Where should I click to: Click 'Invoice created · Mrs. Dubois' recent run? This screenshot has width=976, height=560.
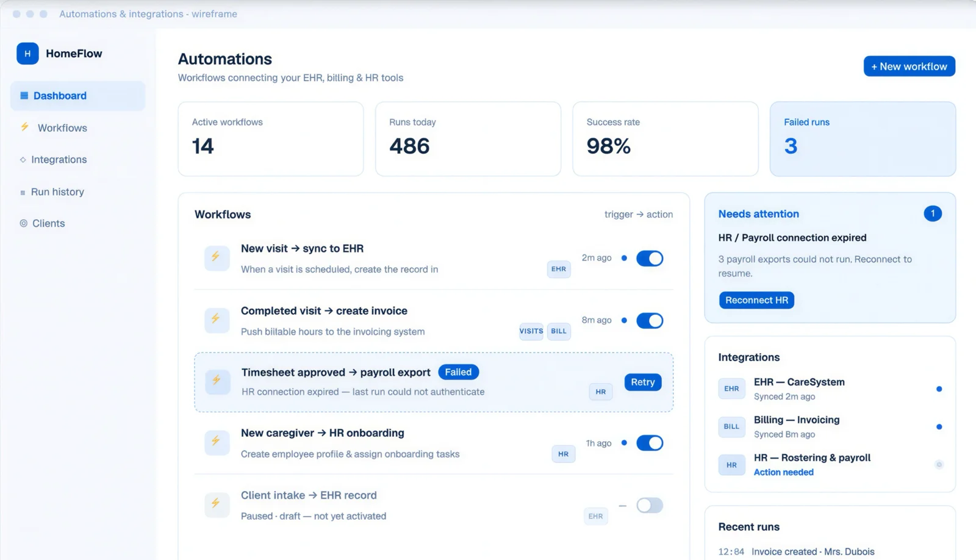[813, 551]
